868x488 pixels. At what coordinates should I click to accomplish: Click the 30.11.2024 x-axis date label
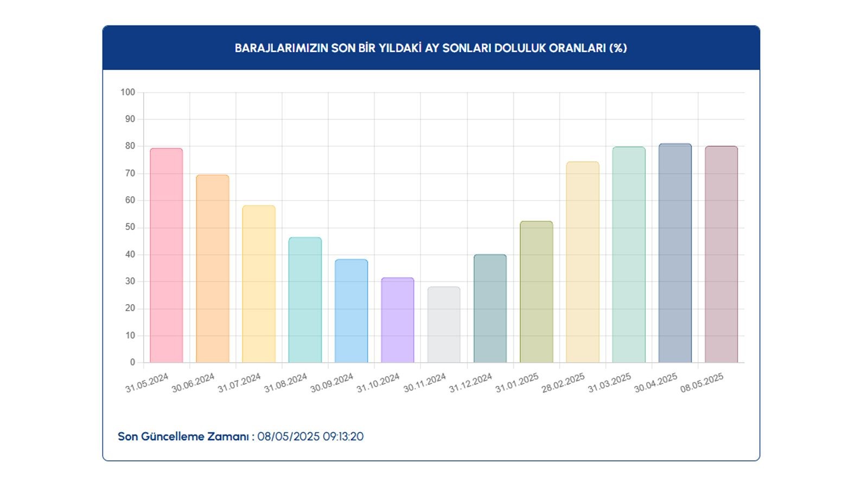pos(425,383)
